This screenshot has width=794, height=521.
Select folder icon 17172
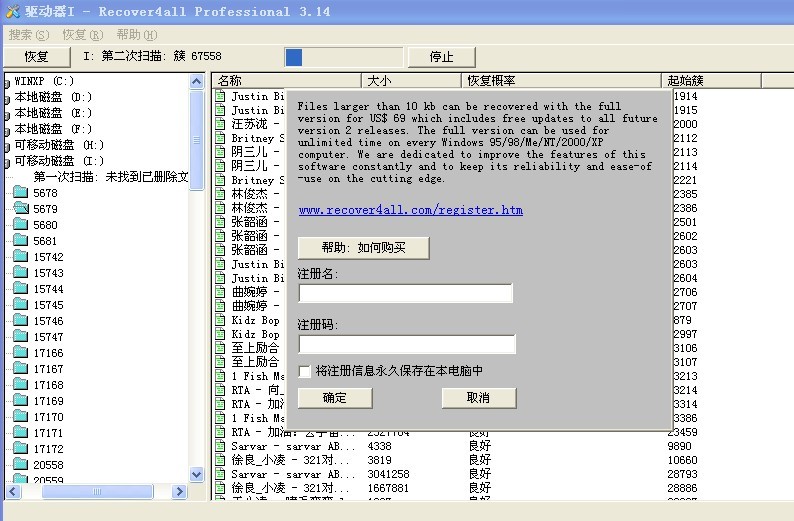click(21, 449)
